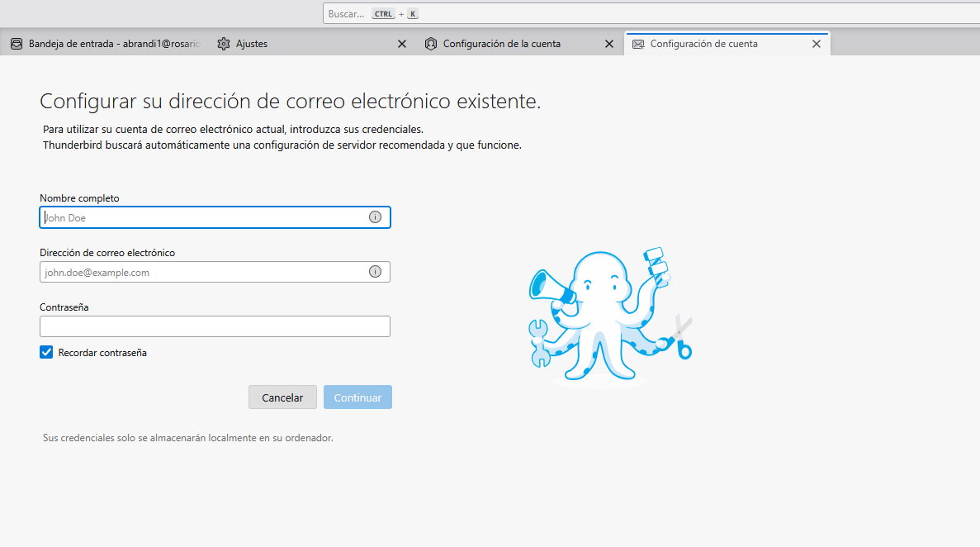Screen dimensions: 980x547
Task: Click the Continuar button
Action: (357, 397)
